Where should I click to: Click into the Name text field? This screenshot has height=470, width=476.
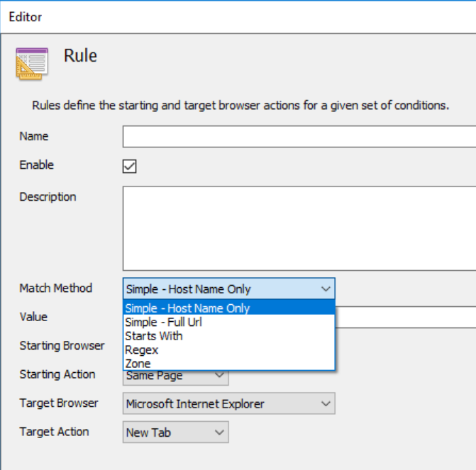coord(298,136)
